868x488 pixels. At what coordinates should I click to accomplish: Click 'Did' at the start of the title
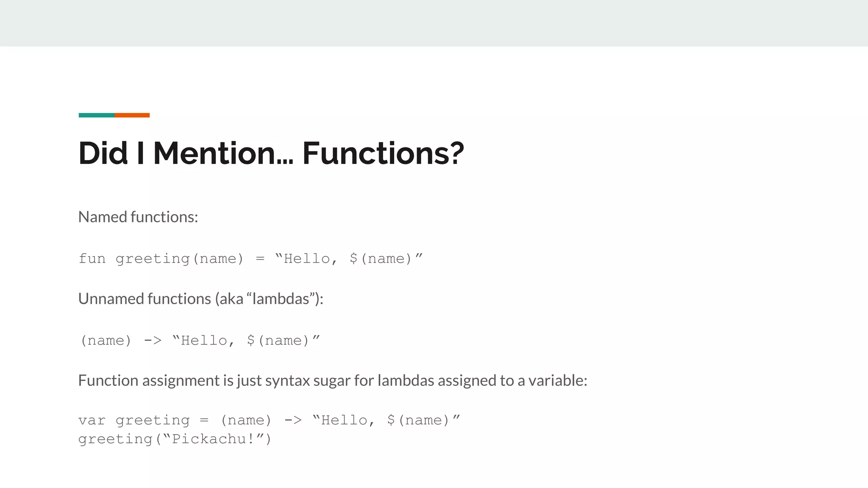(103, 153)
